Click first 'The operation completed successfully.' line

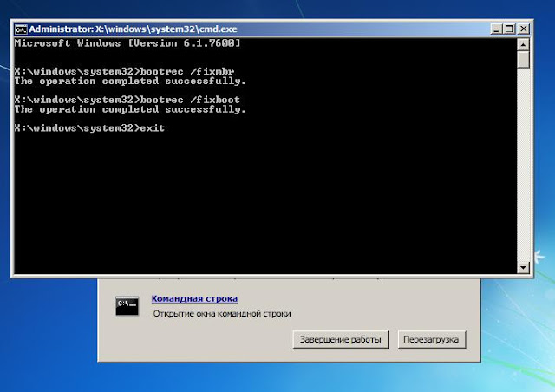130,82
